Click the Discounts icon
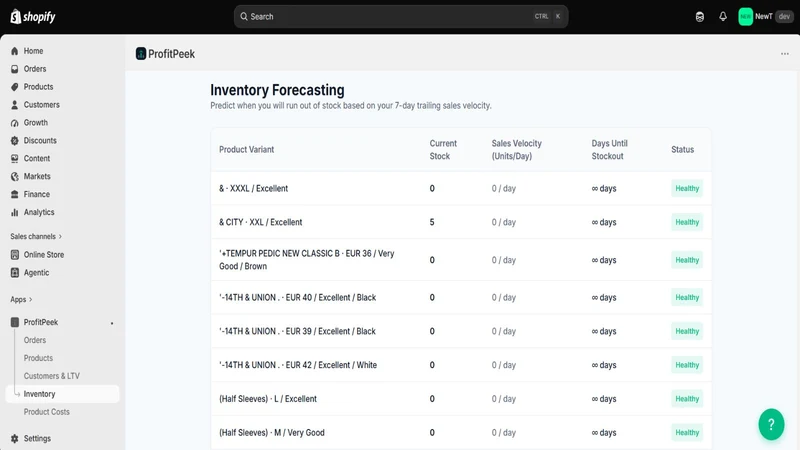This screenshot has height=450, width=800. (15, 140)
